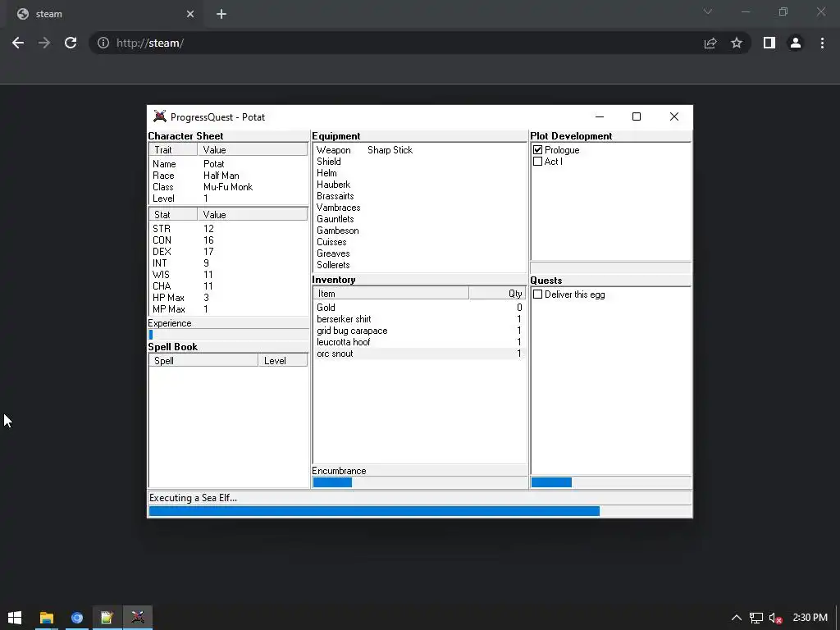Close the ProgressQuest window
Image resolution: width=840 pixels, height=630 pixels.
coord(674,116)
